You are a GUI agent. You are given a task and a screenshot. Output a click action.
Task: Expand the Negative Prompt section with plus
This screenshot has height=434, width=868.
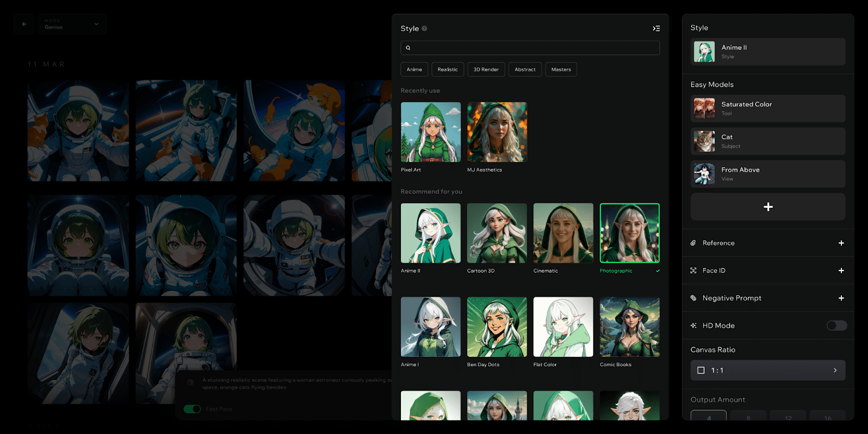click(841, 298)
